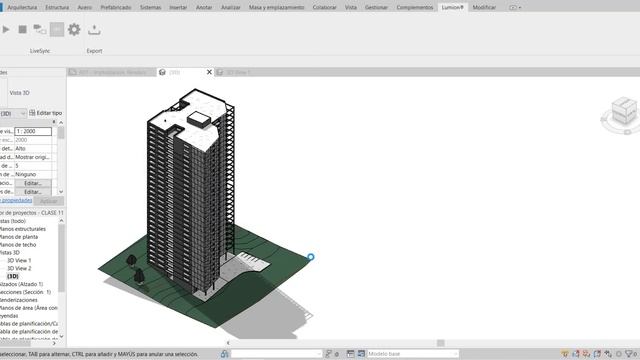Open the Masa y emplazamiento tab
Image resolution: width=640 pixels, height=360 pixels.
(276, 7)
